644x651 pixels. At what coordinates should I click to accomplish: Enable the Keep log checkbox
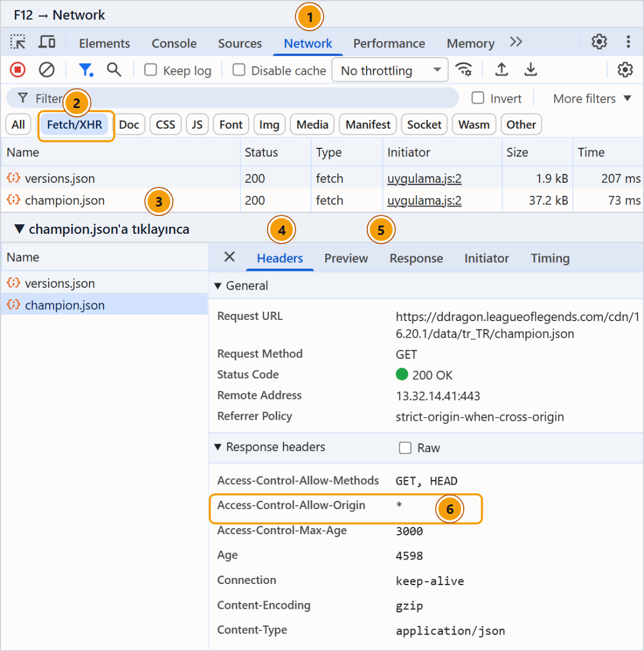tap(150, 70)
